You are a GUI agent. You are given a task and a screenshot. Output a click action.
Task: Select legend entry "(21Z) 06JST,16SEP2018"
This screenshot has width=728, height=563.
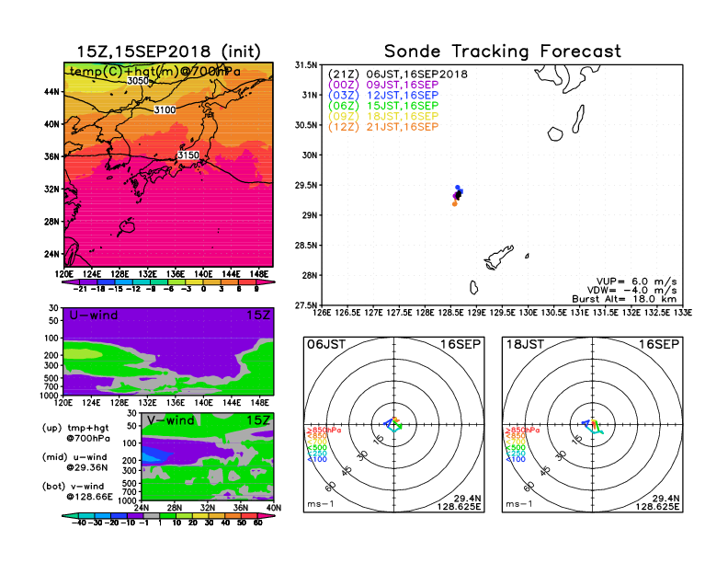point(398,75)
